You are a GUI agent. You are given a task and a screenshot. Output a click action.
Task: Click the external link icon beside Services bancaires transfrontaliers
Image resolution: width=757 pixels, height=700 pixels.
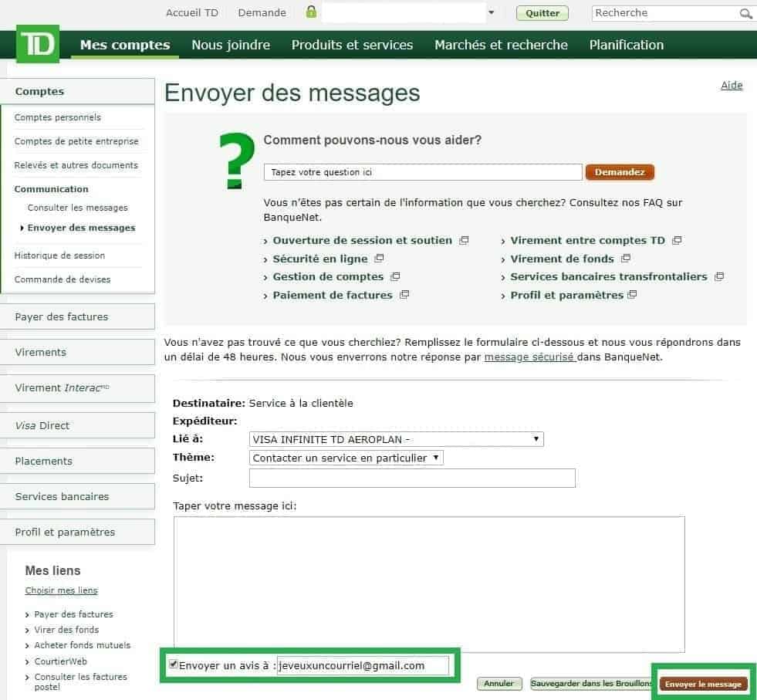(719, 276)
